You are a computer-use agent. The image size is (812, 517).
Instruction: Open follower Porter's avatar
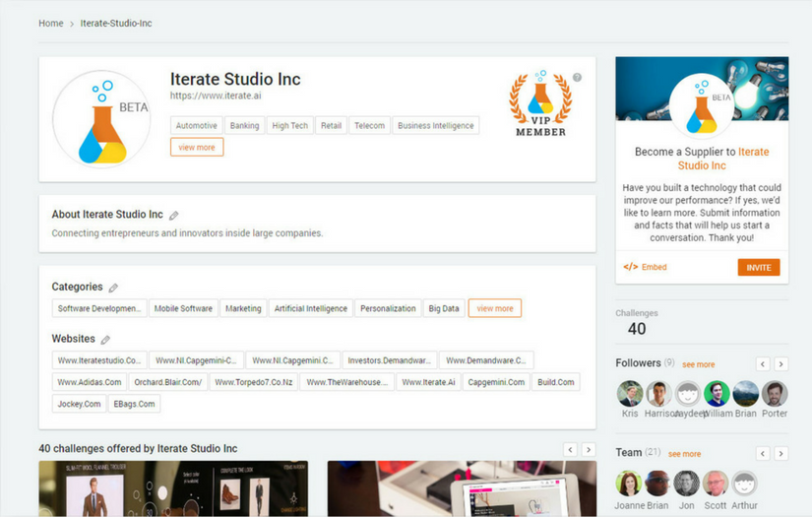click(x=775, y=394)
